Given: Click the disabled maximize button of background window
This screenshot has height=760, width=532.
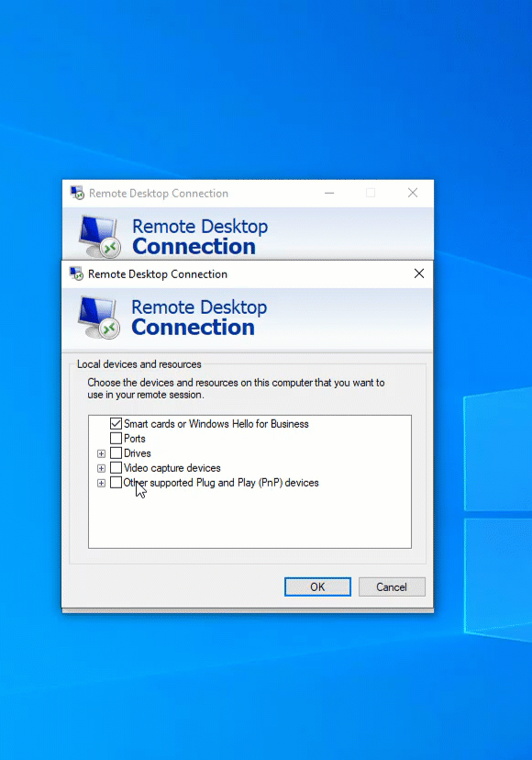Looking at the screenshot, I should coord(371,193).
